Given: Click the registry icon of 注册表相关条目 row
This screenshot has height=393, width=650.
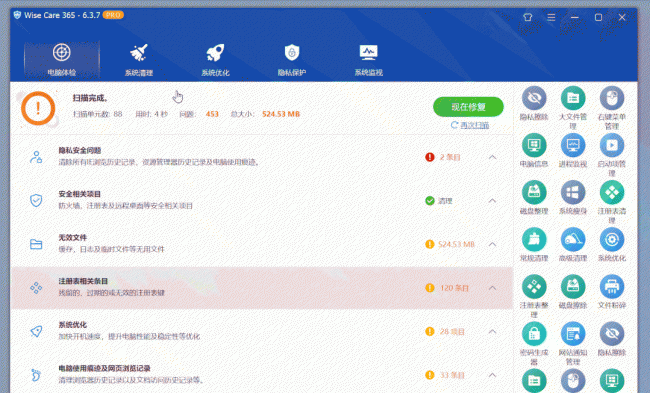Looking at the screenshot, I should pos(36,287).
